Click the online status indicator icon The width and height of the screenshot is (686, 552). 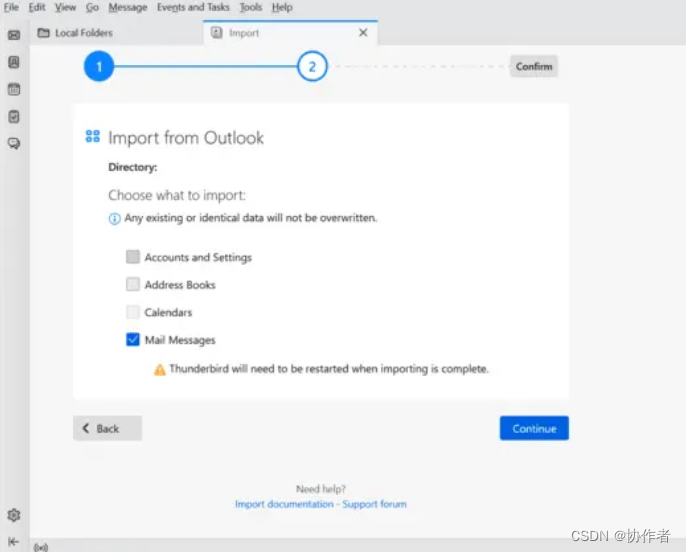click(x=41, y=547)
